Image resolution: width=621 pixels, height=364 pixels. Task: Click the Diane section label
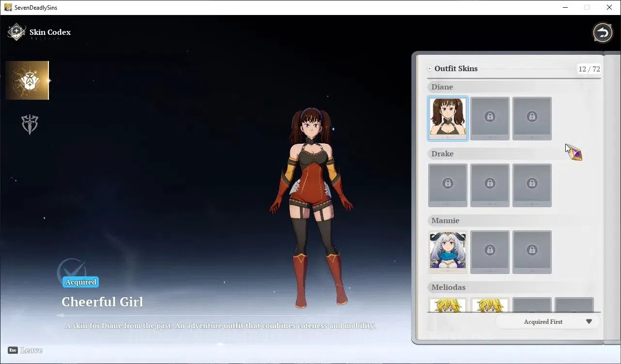click(442, 87)
